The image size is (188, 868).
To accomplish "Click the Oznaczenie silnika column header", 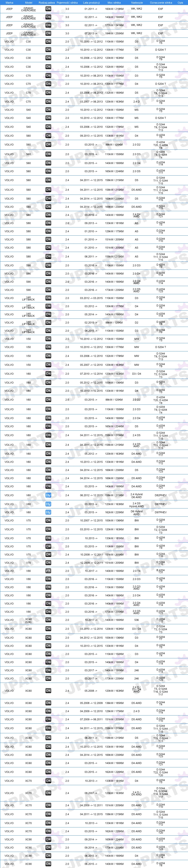I will [161, 3].
